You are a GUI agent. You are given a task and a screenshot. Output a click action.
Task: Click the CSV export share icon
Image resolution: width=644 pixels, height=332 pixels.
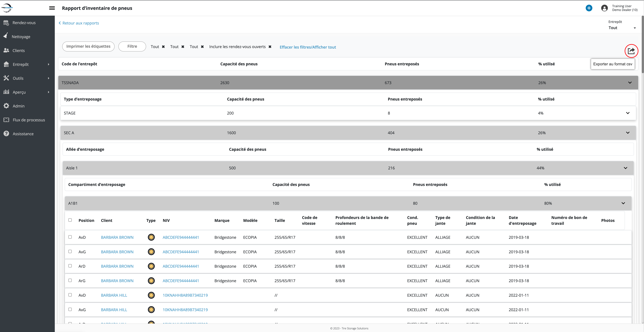click(631, 51)
